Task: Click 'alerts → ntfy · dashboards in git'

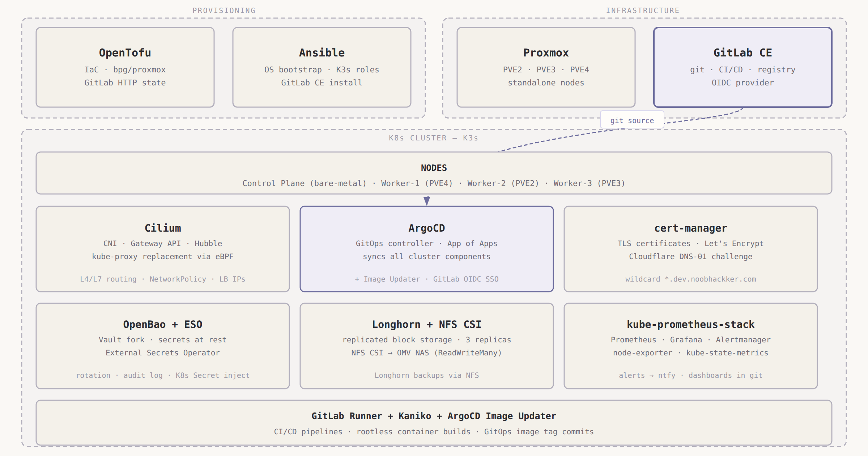Action: (691, 375)
